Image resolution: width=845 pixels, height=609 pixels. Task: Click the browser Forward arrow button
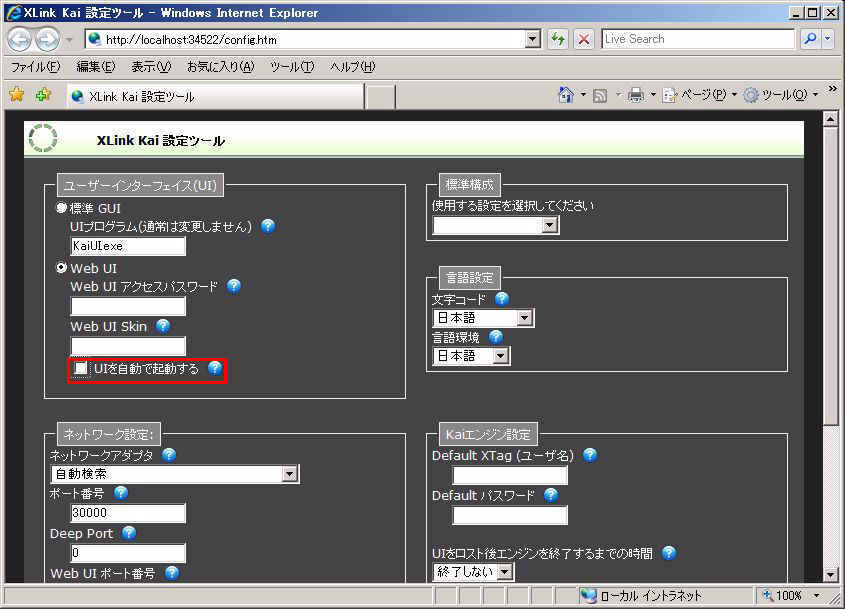47,39
